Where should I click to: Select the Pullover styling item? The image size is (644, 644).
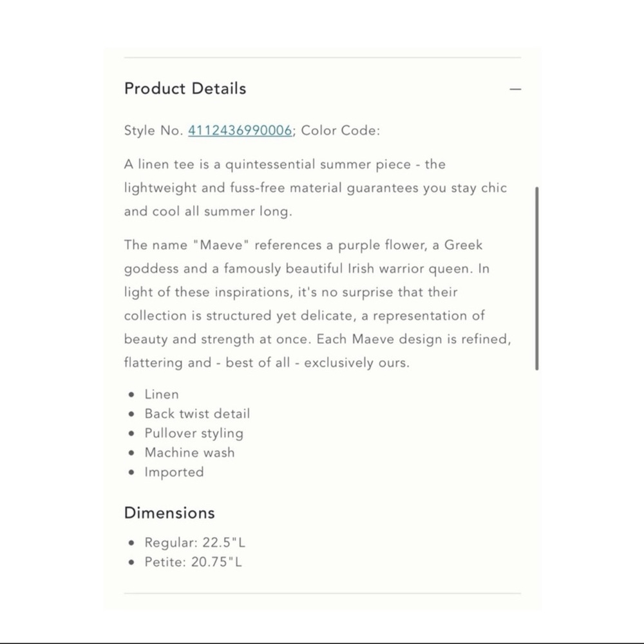pos(194,433)
